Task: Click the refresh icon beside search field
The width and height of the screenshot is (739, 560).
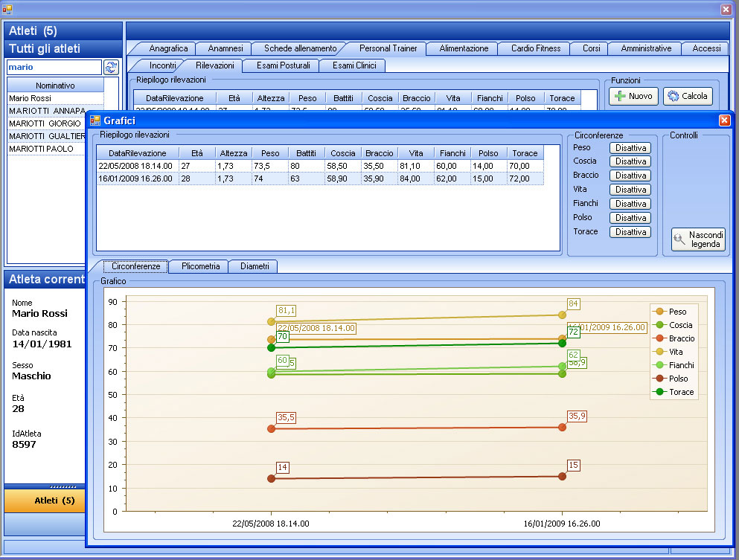Action: pos(111,68)
